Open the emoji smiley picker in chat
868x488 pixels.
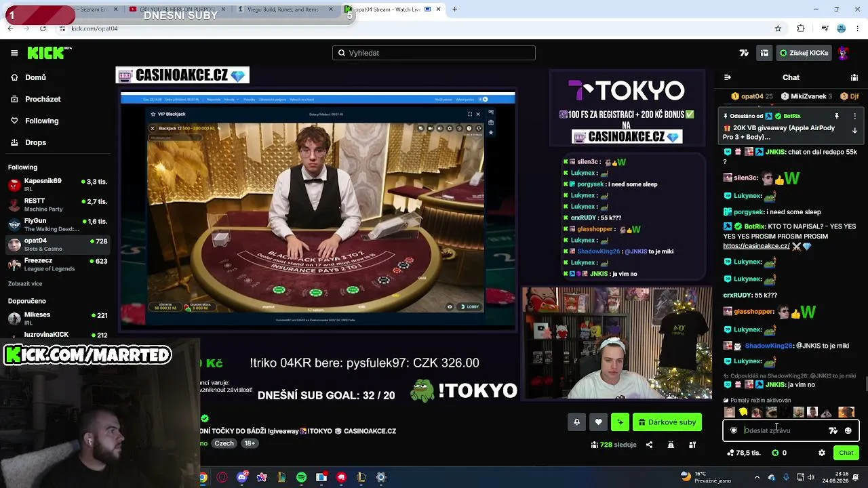848,430
